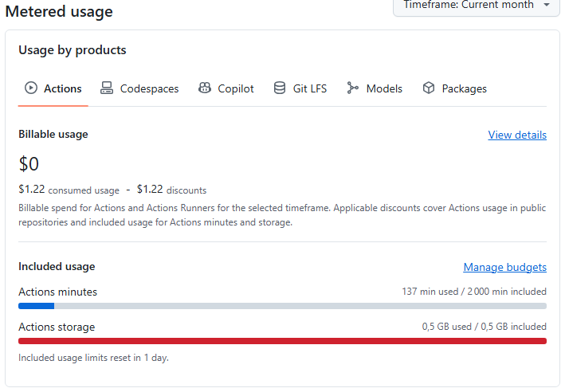This screenshot has height=392, width=565.
Task: Click the Included usage heading
Action: (x=57, y=266)
